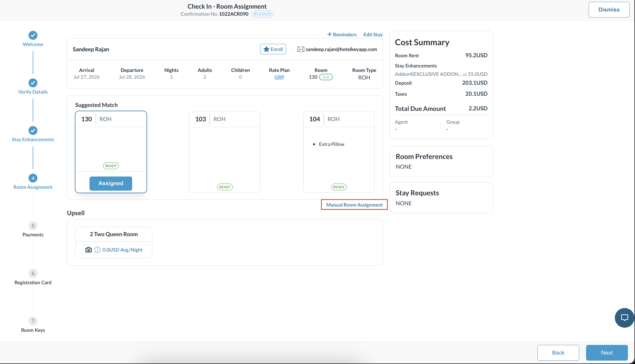
Task: Click the Back button
Action: coord(558,352)
